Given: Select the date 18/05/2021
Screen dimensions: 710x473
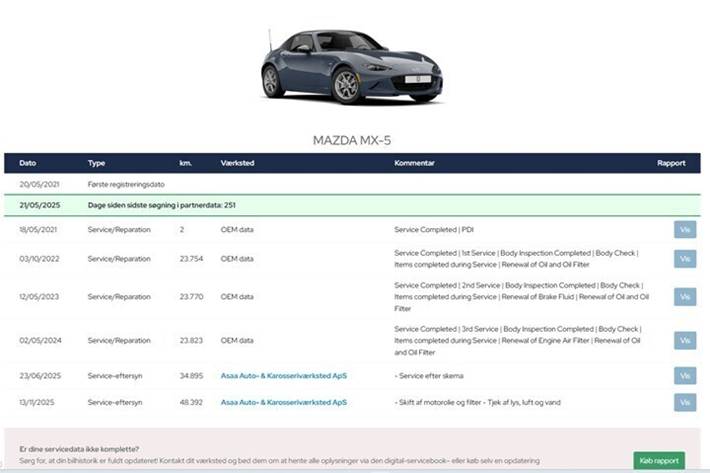Looking at the screenshot, I should point(38,229).
